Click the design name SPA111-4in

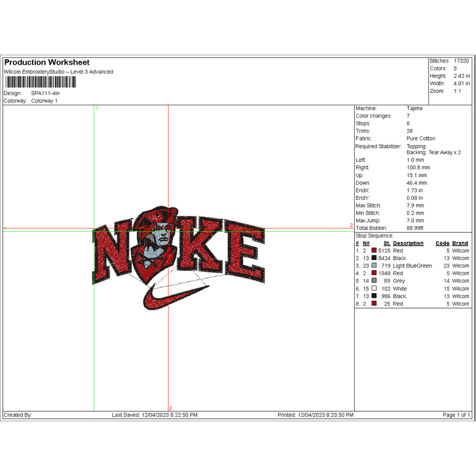45,93
